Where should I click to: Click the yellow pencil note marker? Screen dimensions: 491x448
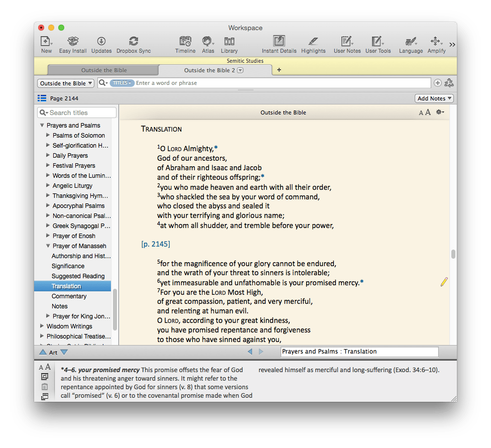tap(444, 282)
